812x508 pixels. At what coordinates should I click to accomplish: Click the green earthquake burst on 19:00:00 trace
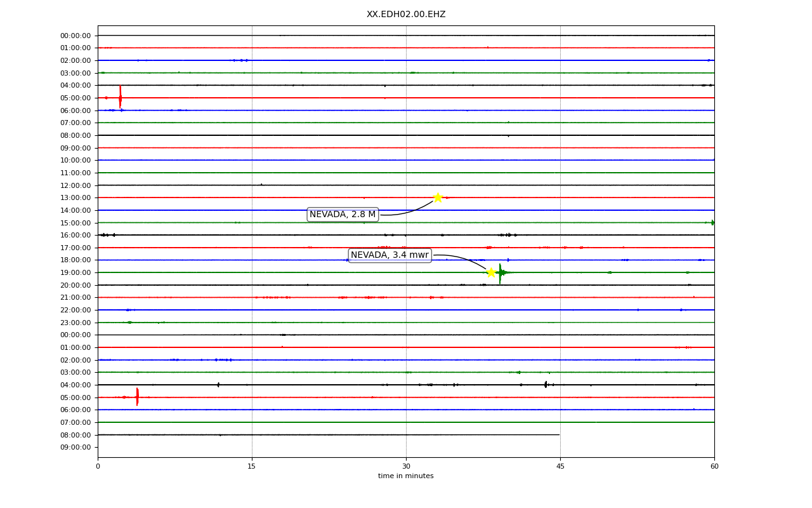click(501, 273)
